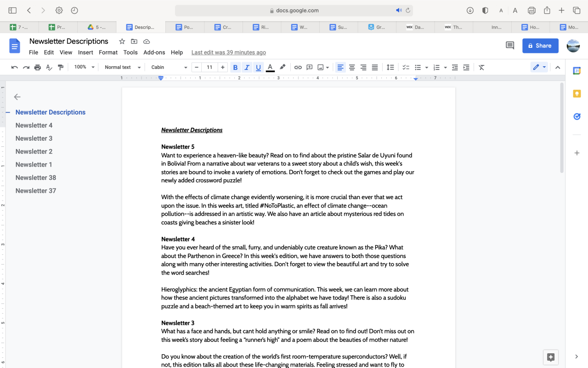Open the Cabin font dropdown
588x368 pixels.
pos(169,67)
